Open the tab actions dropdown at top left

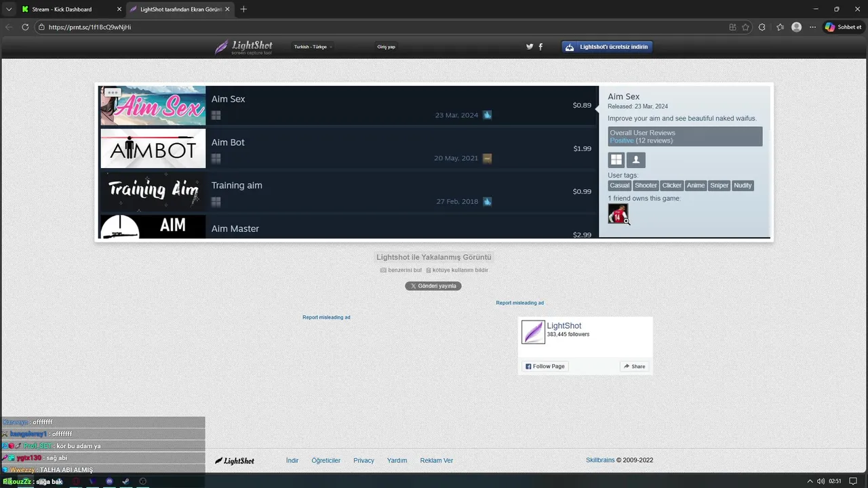(x=9, y=9)
